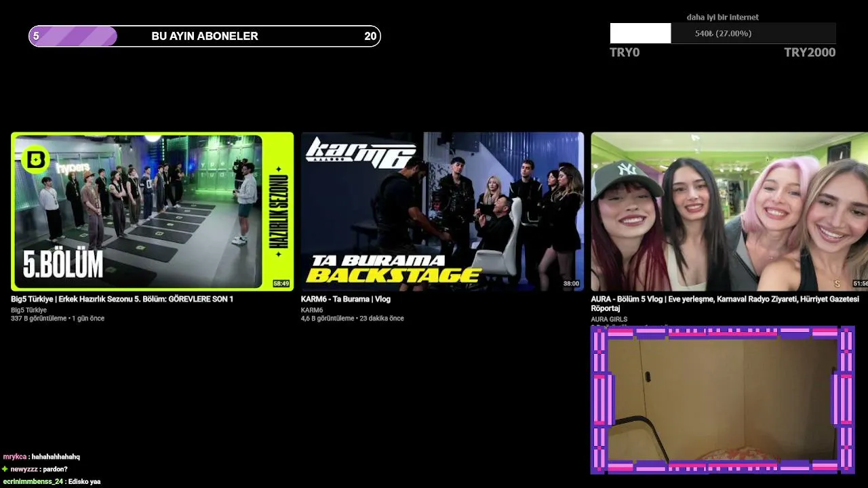The height and width of the screenshot is (488, 868).
Task: Click the '4,6 B görüntüleme • 23 dakika önce' text
Action: point(352,319)
